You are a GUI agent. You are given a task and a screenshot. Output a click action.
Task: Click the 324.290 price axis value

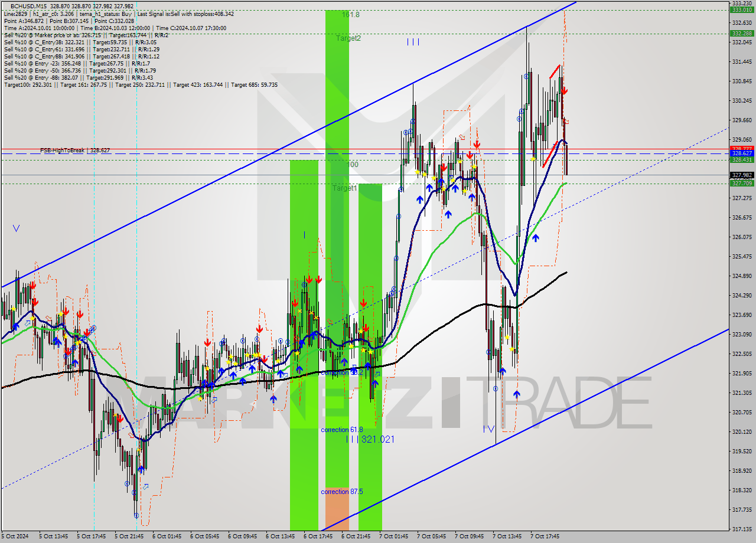click(x=742, y=295)
